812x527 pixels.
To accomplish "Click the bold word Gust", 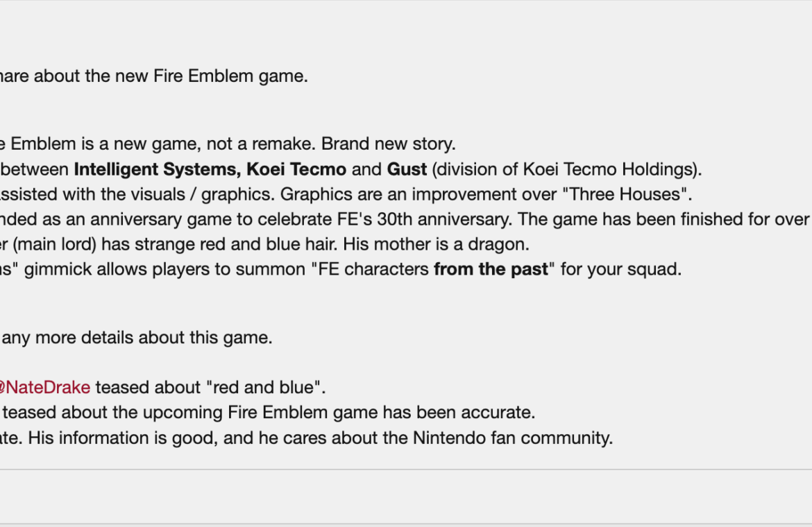I will 407,170.
